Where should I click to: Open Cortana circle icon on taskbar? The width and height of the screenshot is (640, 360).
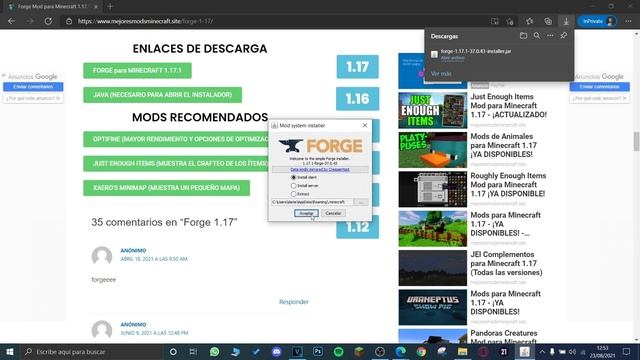point(173,351)
